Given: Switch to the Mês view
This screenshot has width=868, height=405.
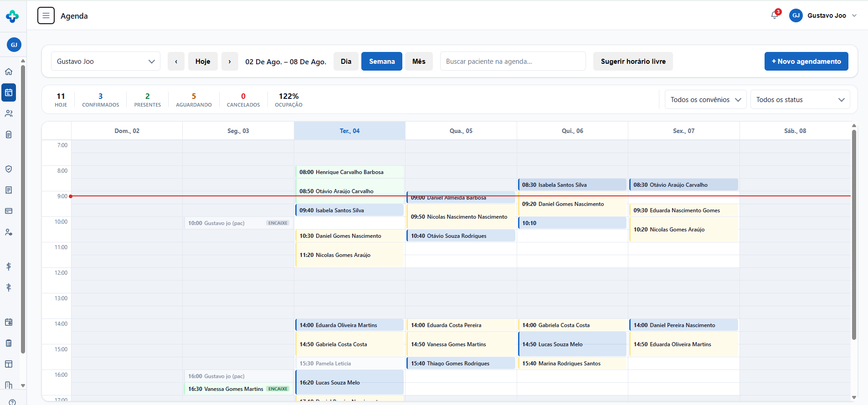Looking at the screenshot, I should pyautogui.click(x=419, y=62).
